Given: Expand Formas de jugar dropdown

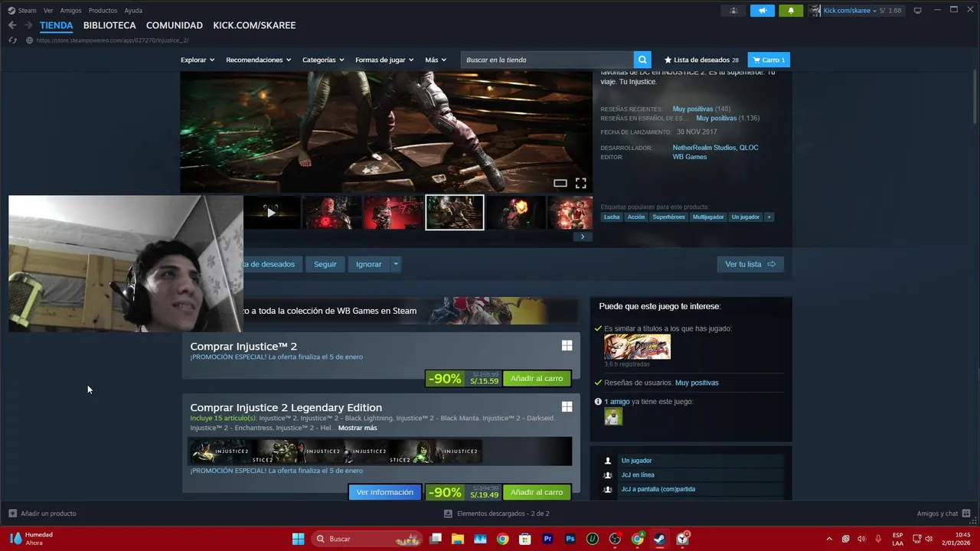Looking at the screenshot, I should point(384,60).
